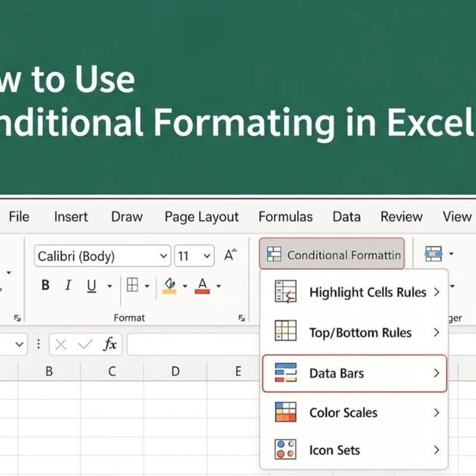Open the Name Box dropdown arrow
The image size is (476, 476).
click(x=19, y=344)
